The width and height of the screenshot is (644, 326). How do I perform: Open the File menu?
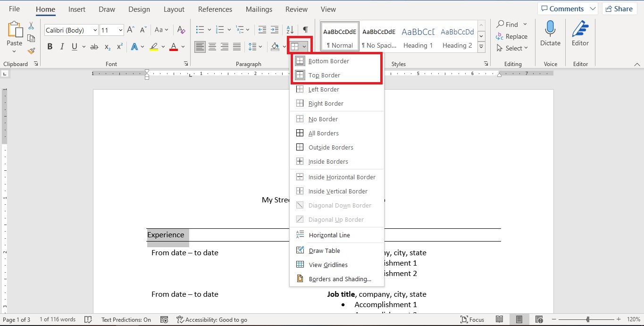click(x=14, y=9)
